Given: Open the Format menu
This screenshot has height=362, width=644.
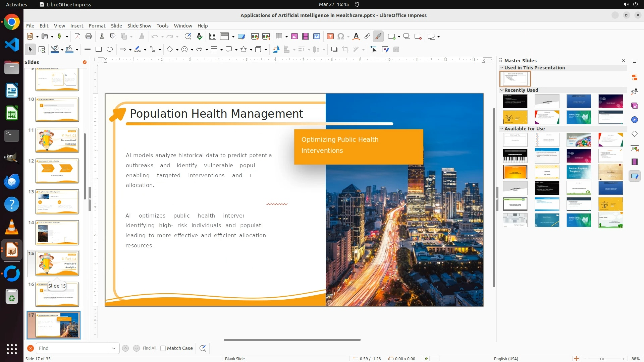Looking at the screenshot, I should click(x=97, y=26).
